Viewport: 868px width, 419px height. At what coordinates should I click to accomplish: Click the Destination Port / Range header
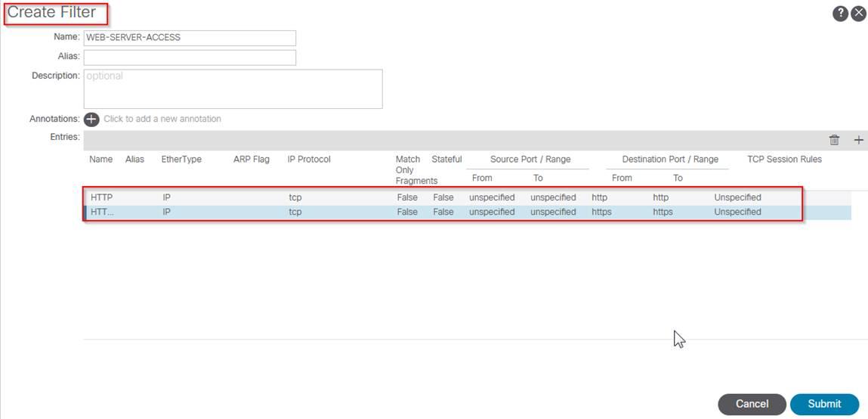tap(670, 160)
